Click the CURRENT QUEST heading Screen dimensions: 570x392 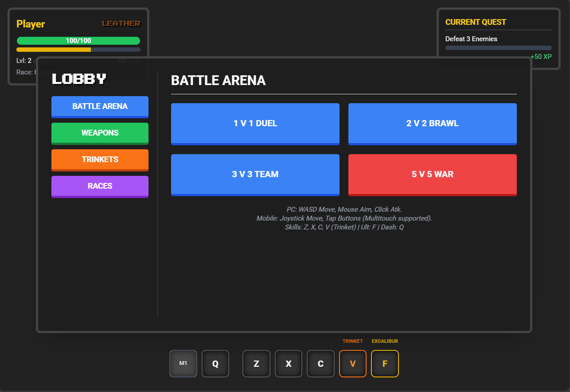coord(476,22)
